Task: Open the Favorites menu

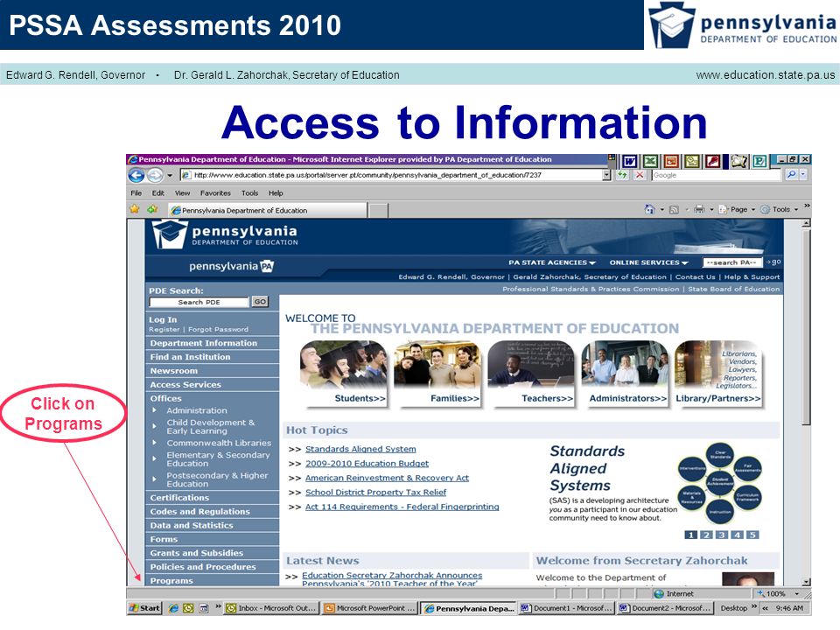Action: [x=215, y=192]
